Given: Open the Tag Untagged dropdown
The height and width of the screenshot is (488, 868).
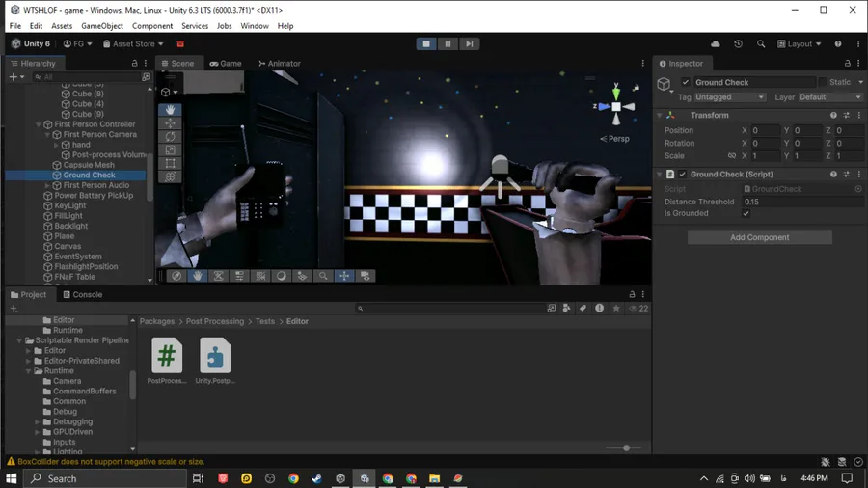Looking at the screenshot, I should (x=730, y=96).
